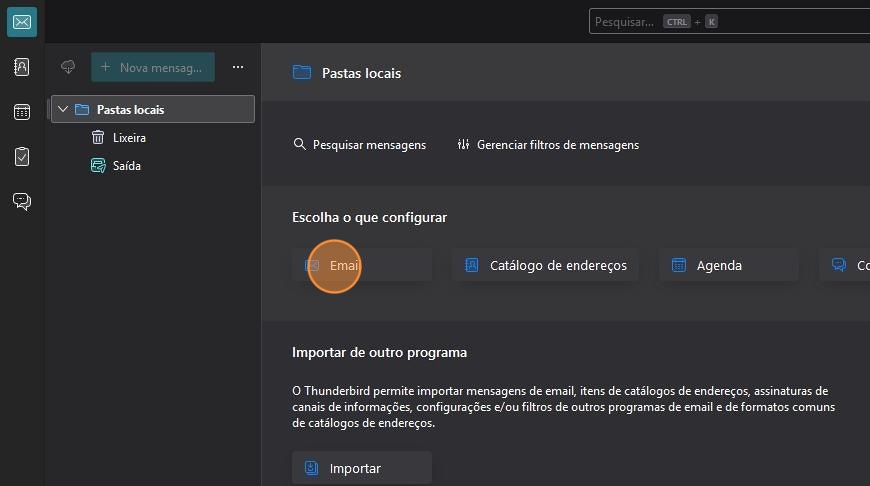Open the Mail space icon

click(22, 22)
